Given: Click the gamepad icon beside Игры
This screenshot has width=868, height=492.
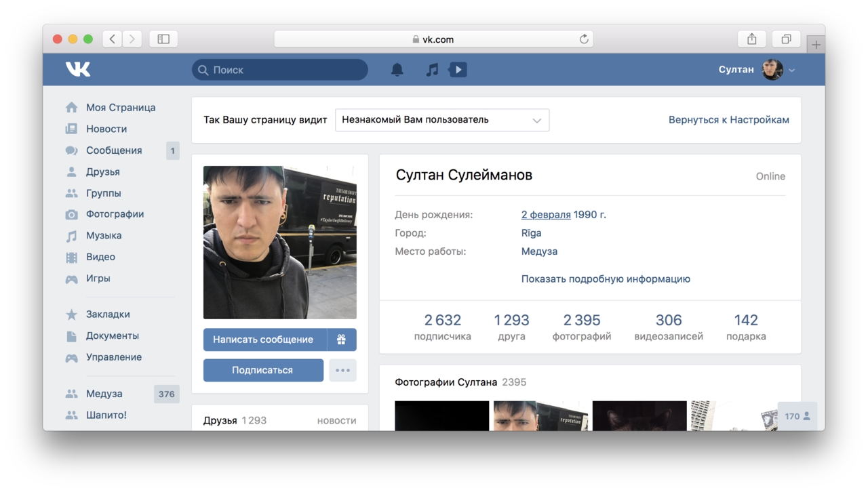Looking at the screenshot, I should 71,279.
